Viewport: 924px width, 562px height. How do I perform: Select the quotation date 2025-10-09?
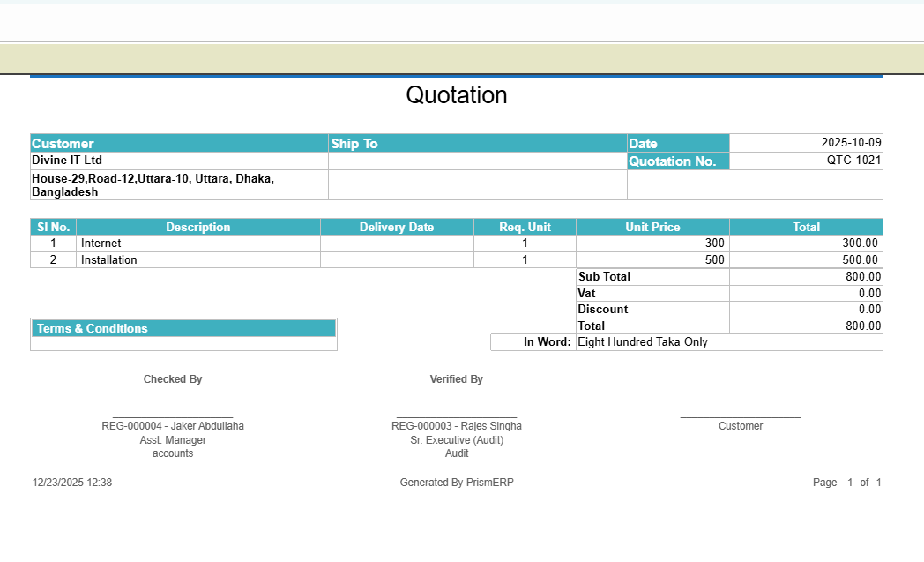pyautogui.click(x=851, y=143)
